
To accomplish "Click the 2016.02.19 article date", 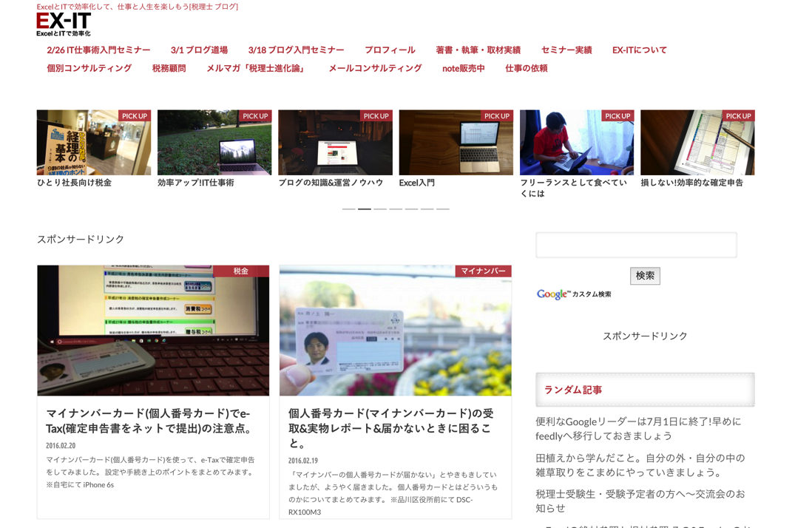I will (303, 461).
